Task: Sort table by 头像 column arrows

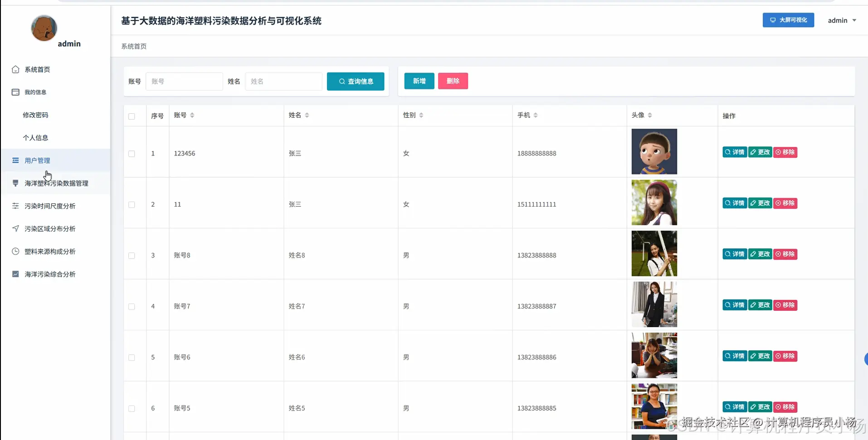Action: pos(650,115)
